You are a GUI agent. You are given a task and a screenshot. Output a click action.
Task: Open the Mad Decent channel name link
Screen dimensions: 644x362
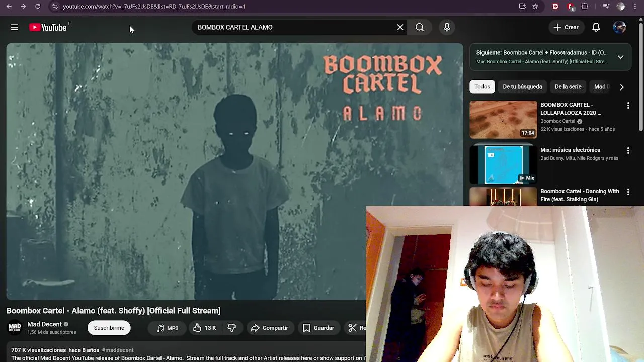click(44, 324)
